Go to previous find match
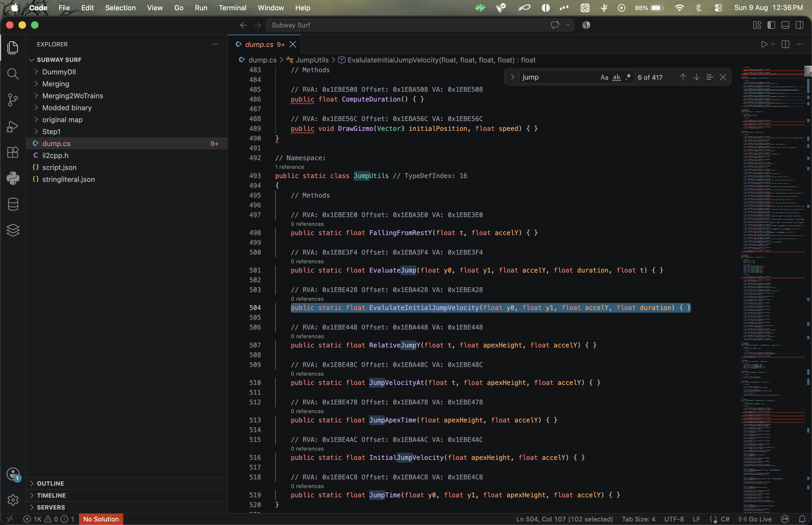 683,77
